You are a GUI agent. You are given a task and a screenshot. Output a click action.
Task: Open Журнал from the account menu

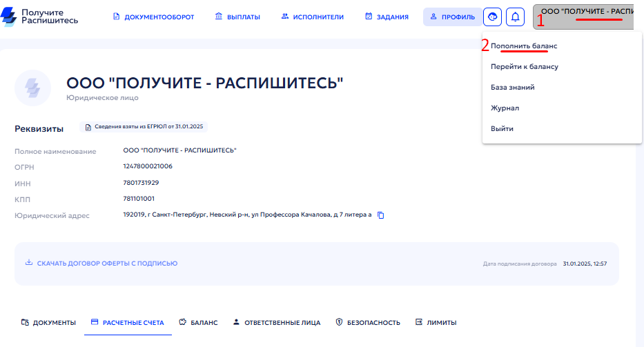505,108
